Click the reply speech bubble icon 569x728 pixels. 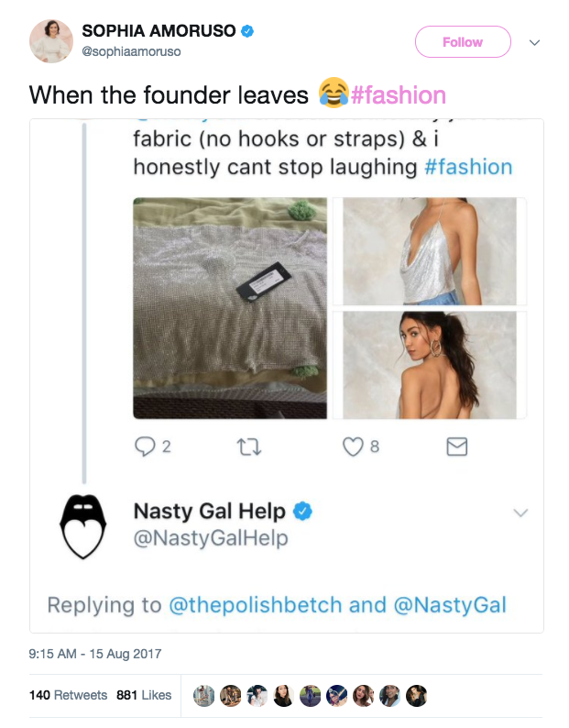pyautogui.click(x=145, y=447)
